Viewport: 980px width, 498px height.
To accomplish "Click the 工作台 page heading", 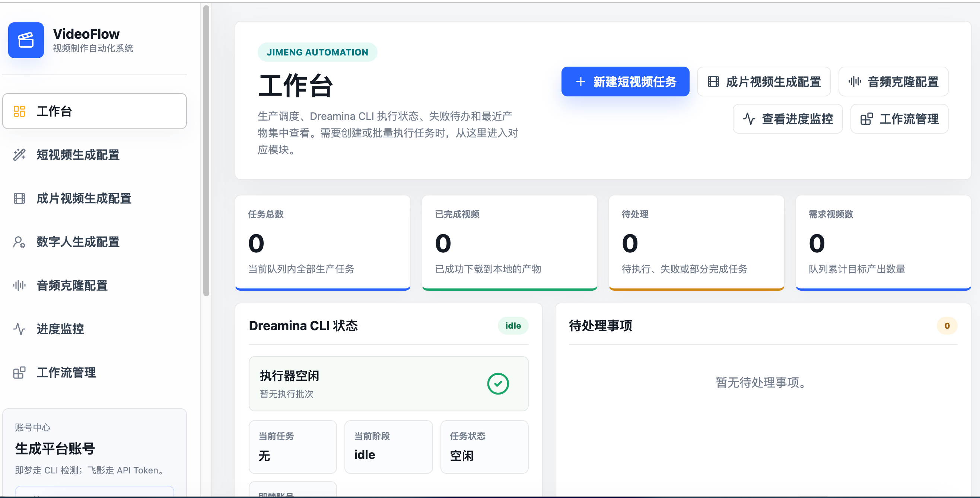I will 296,86.
